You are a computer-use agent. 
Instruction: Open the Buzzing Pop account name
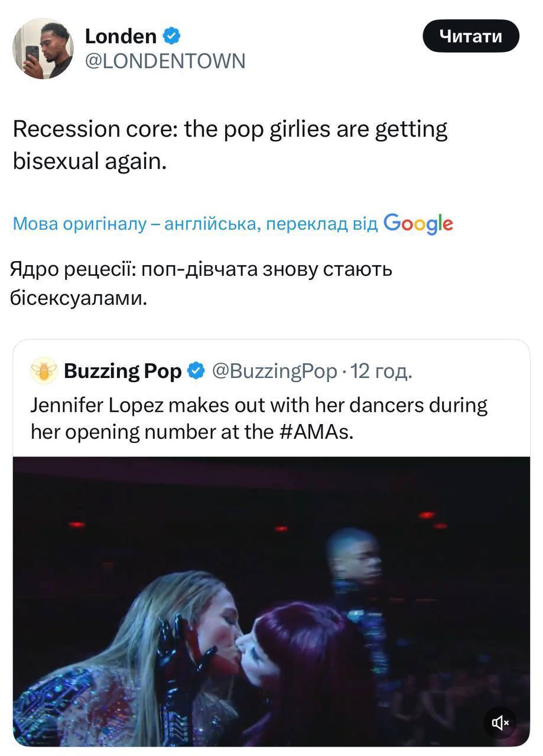click(x=122, y=371)
